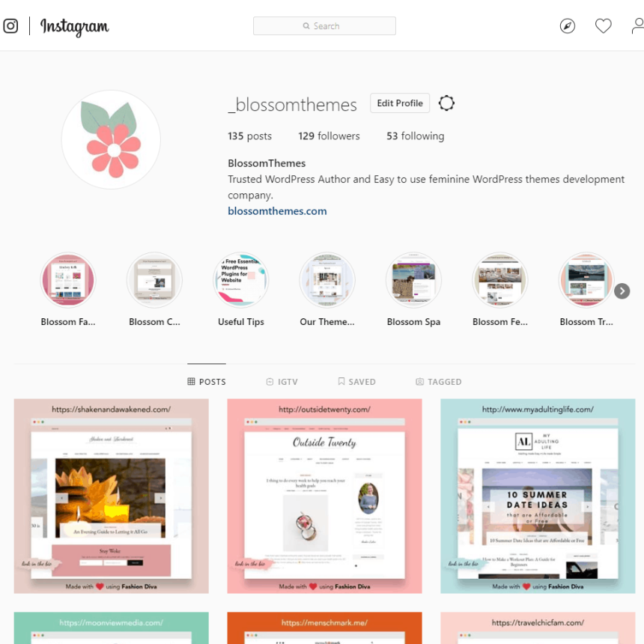644x644 pixels.
Task: Click the 53 following count
Action: 416,136
